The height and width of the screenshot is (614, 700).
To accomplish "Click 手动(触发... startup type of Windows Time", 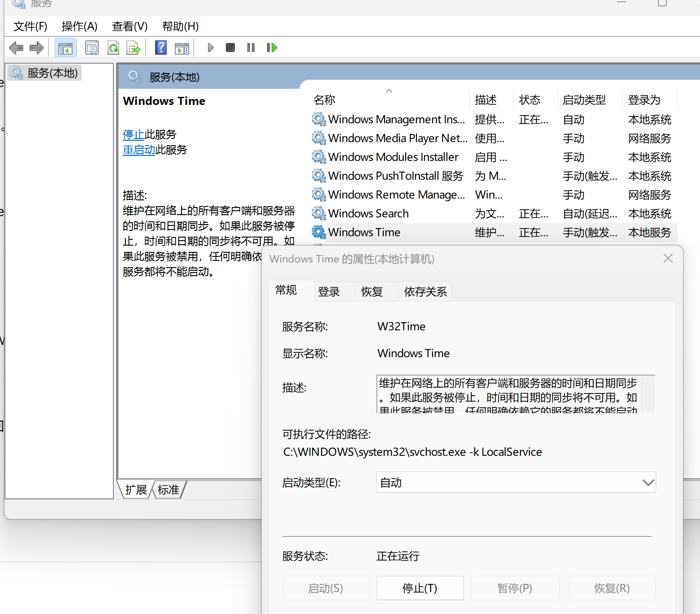I will 590,232.
